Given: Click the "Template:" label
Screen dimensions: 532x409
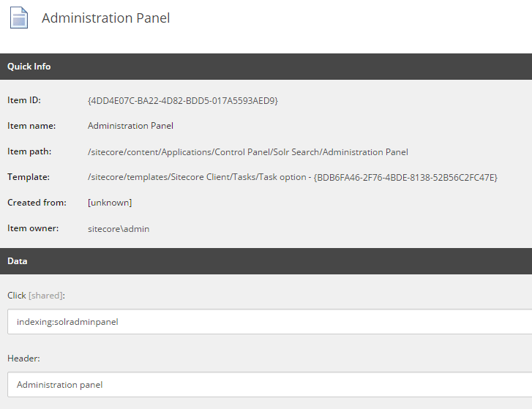Looking at the screenshot, I should click(x=29, y=177).
